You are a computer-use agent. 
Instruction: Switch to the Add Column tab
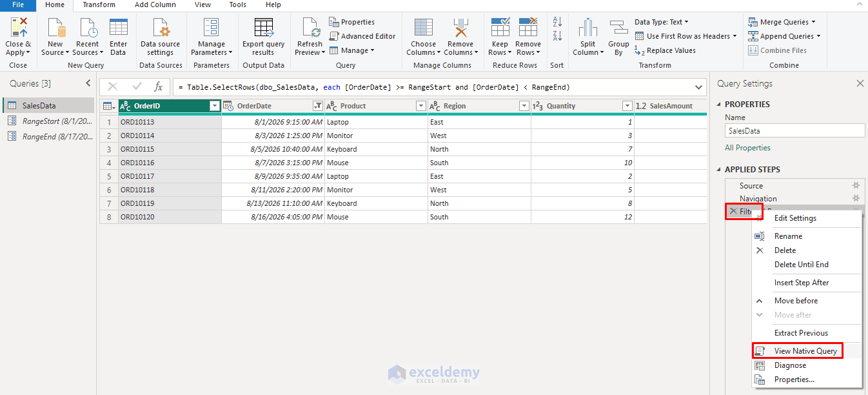[x=155, y=5]
